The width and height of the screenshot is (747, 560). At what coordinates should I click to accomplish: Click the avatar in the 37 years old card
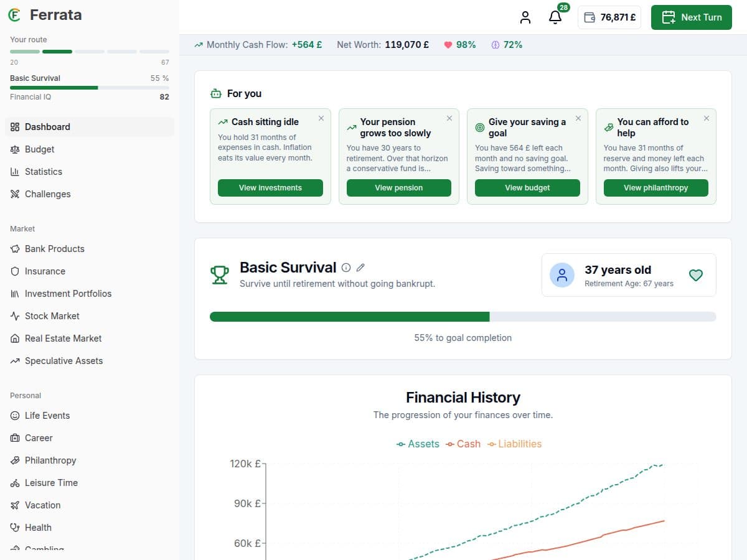click(x=562, y=274)
